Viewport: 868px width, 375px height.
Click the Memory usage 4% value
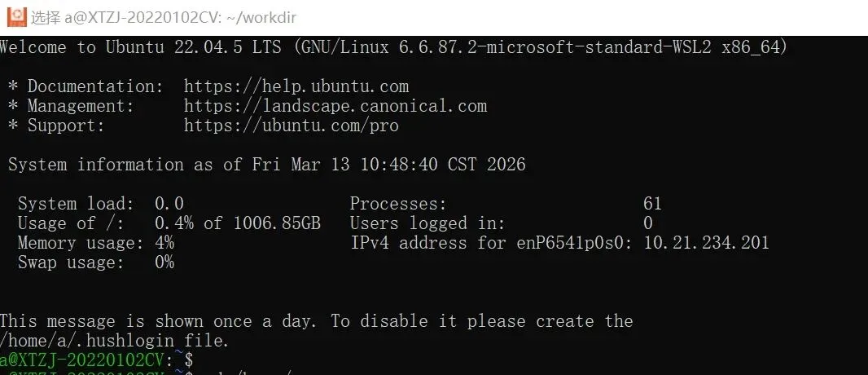[164, 243]
